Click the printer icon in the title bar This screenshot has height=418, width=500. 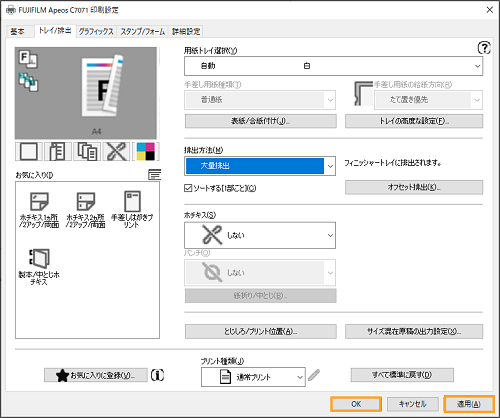pyautogui.click(x=11, y=10)
